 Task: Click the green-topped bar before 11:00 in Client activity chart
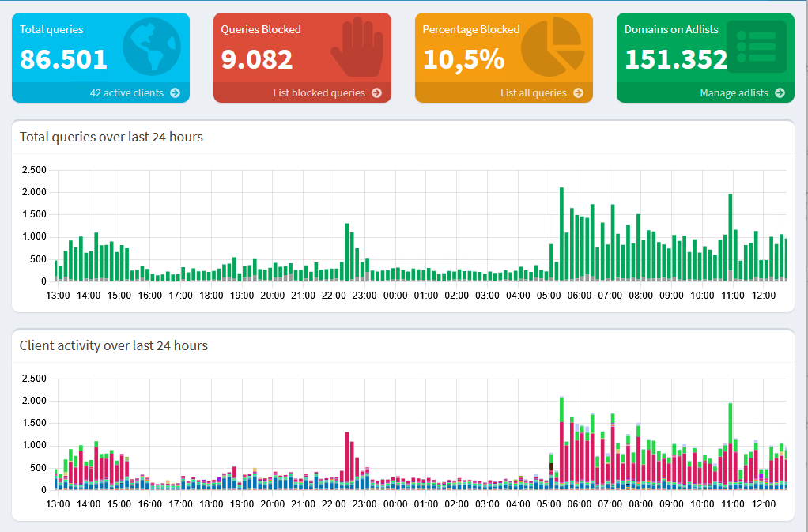(731, 446)
